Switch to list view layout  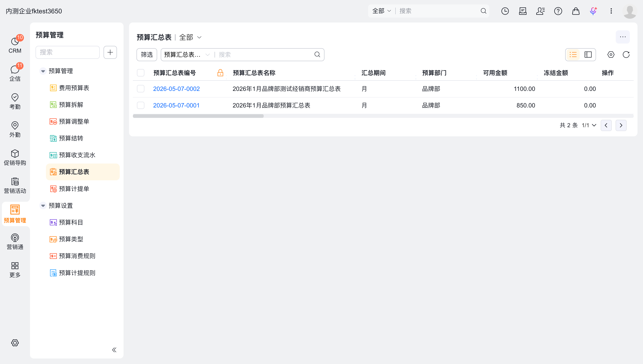573,55
